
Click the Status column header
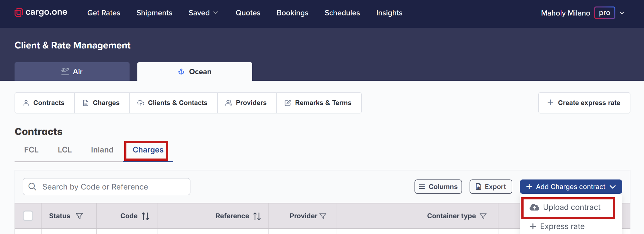60,216
